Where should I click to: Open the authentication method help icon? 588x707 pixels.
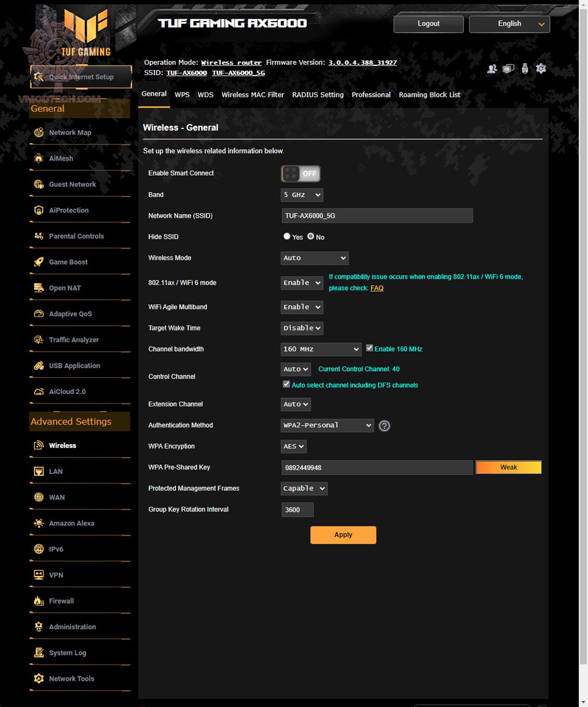pyautogui.click(x=384, y=426)
